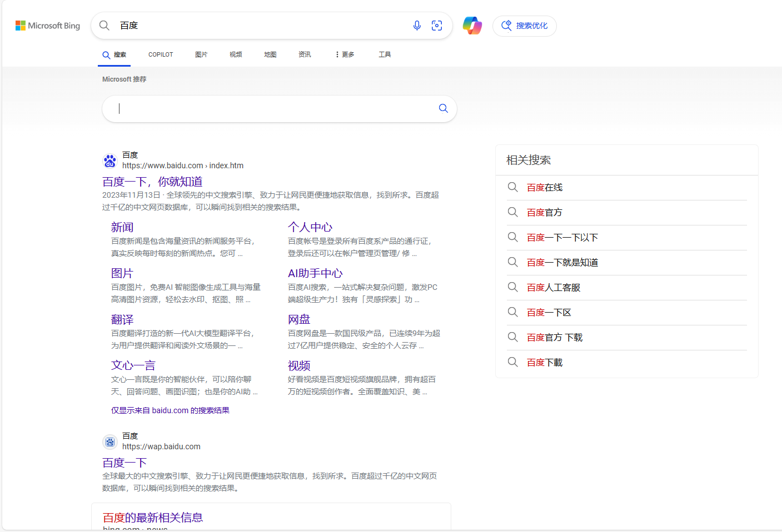
Task: Open the 百度一下，你就知道 result link
Action: (x=152, y=182)
